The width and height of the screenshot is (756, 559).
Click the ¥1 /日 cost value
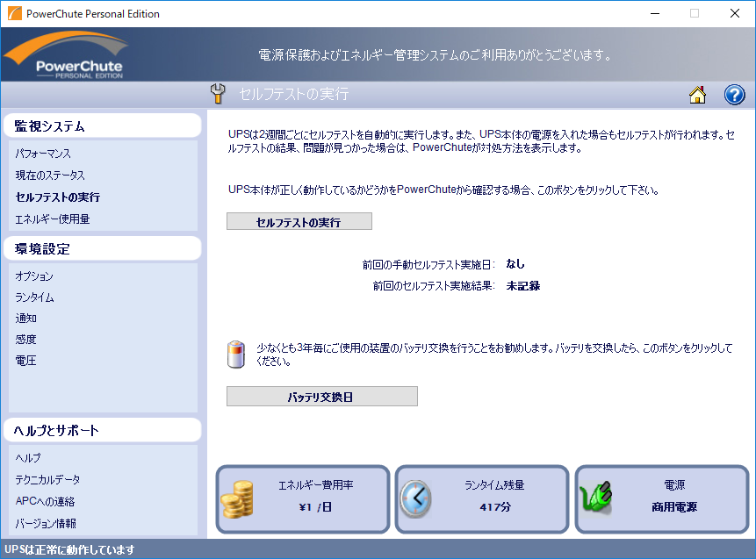pos(315,507)
